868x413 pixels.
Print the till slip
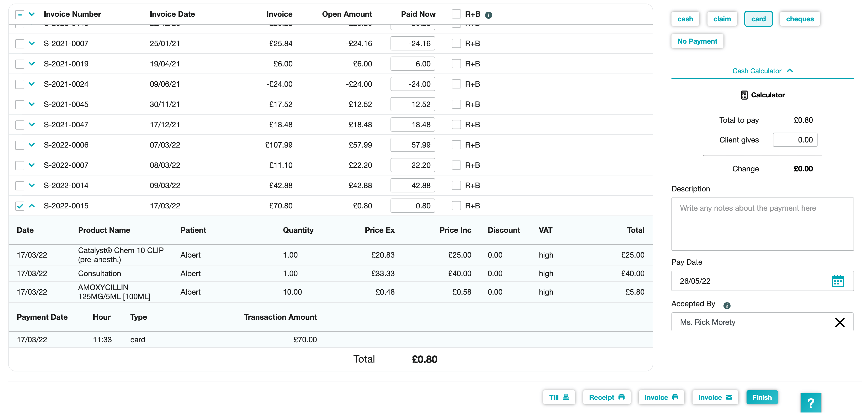point(559,397)
